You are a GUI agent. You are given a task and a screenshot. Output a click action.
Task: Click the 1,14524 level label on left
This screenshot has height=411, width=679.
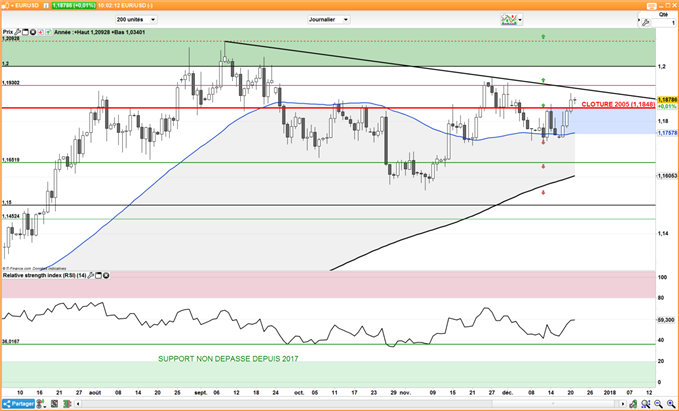tap(11, 216)
